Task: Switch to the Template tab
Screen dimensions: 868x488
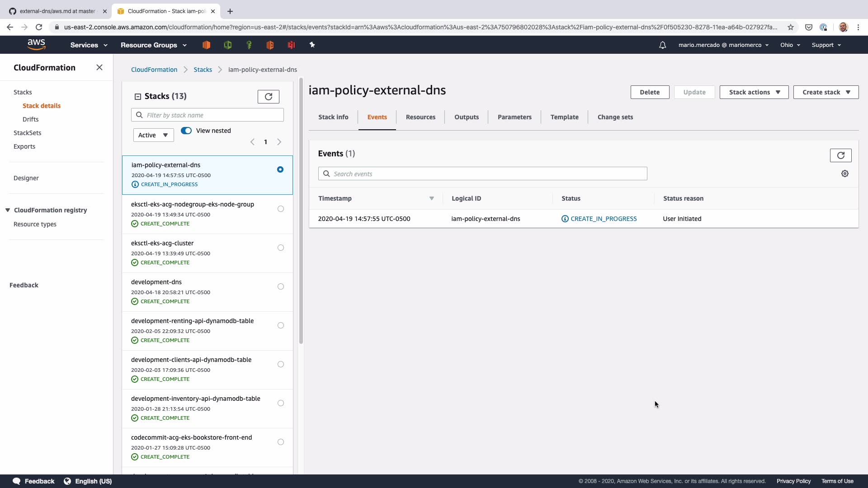Action: point(564,117)
